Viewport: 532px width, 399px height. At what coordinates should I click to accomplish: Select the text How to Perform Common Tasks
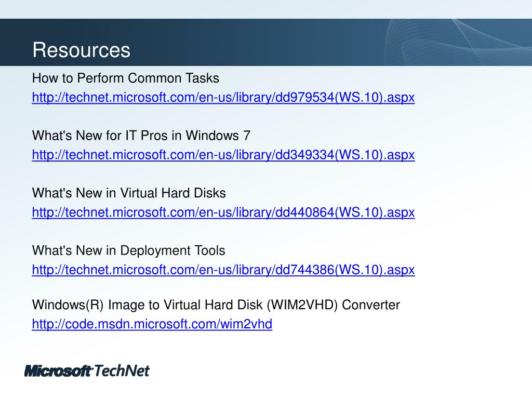coord(126,78)
